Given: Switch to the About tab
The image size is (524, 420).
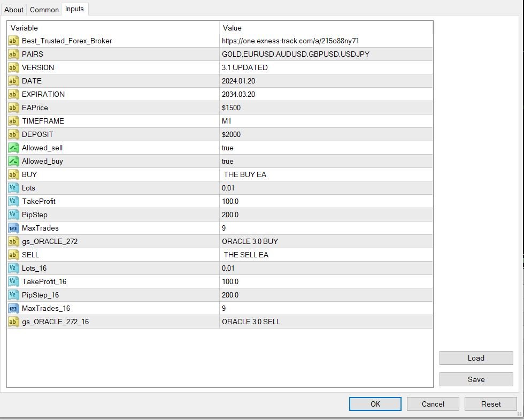Looking at the screenshot, I should (14, 10).
